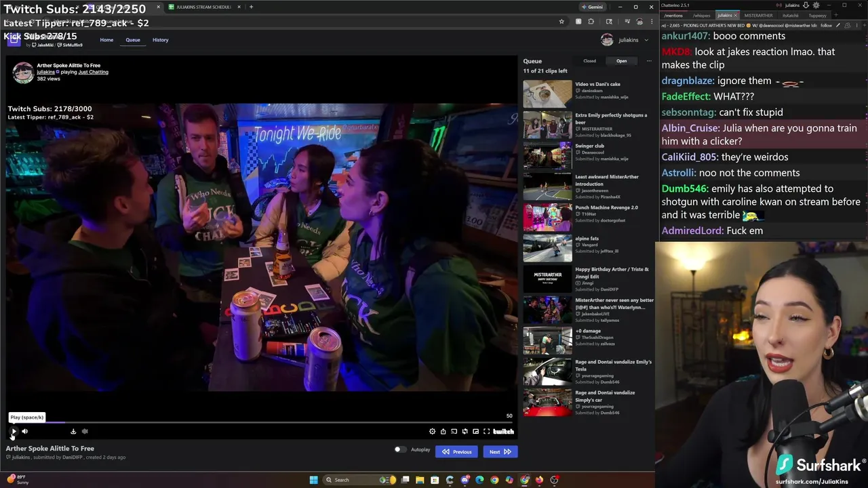
Task: Download the clip using the download icon
Action: [73, 431]
